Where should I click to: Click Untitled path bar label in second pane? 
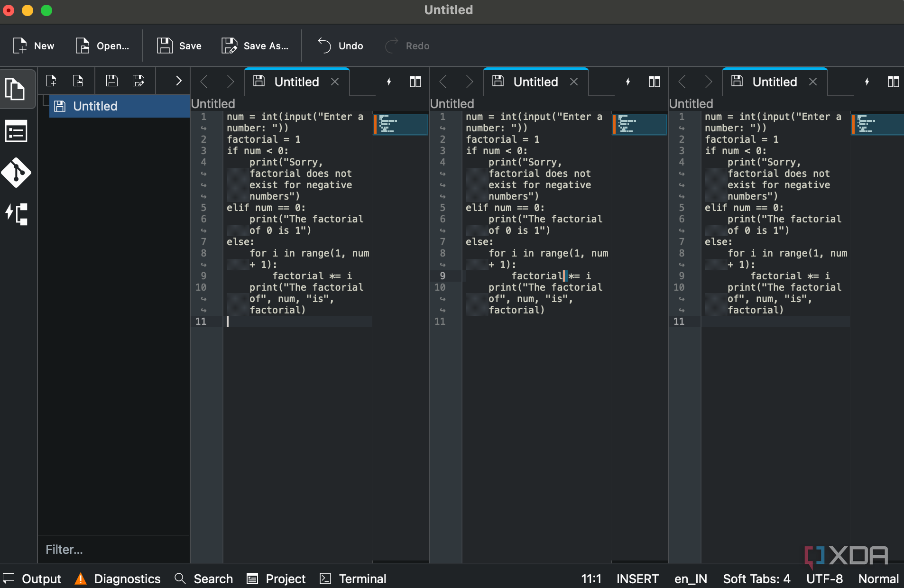pyautogui.click(x=452, y=104)
